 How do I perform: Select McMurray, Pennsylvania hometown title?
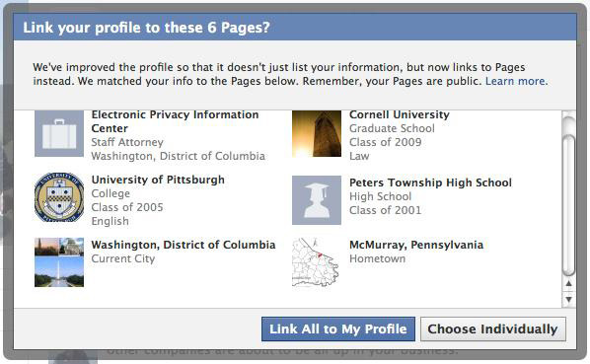pyautogui.click(x=416, y=245)
